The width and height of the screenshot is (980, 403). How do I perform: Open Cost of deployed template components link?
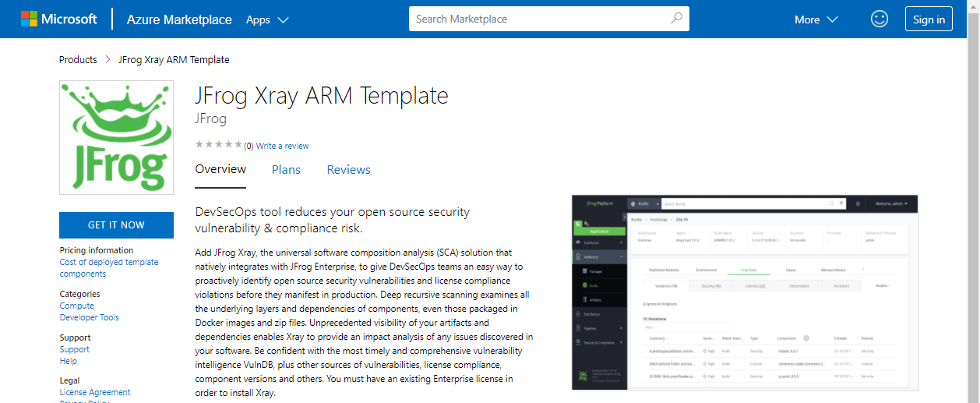[109, 268]
